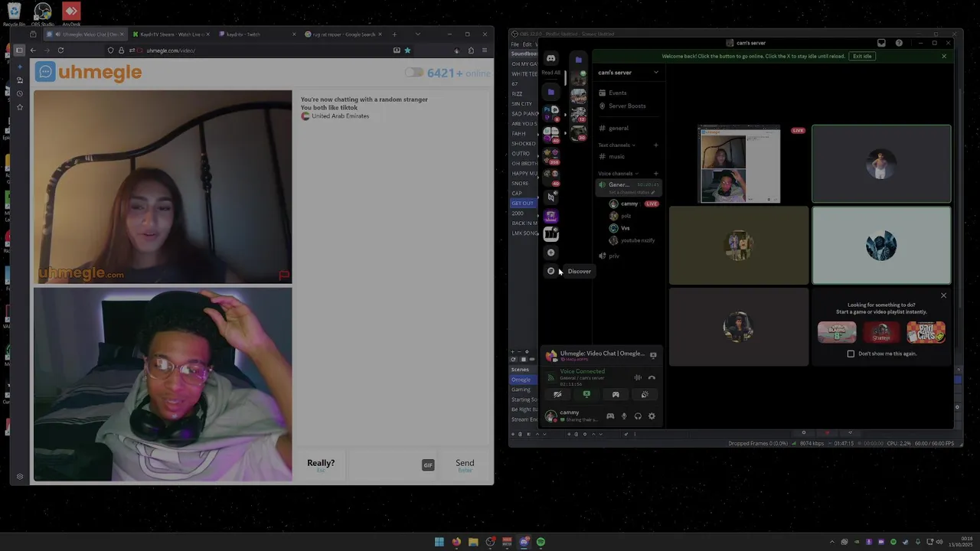Collapse Text channels category
Image resolution: width=980 pixels, height=551 pixels.
(616, 145)
